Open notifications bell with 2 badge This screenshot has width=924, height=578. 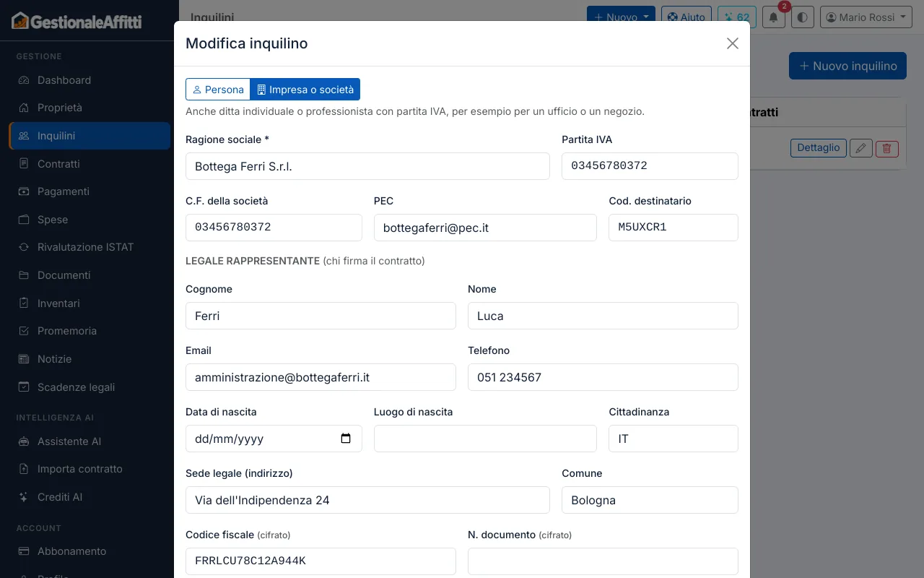774,17
